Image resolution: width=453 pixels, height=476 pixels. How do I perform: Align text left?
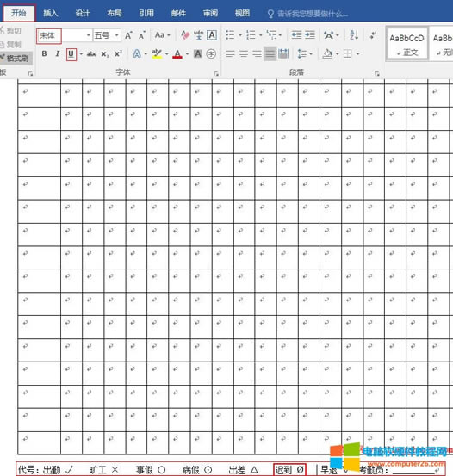230,54
